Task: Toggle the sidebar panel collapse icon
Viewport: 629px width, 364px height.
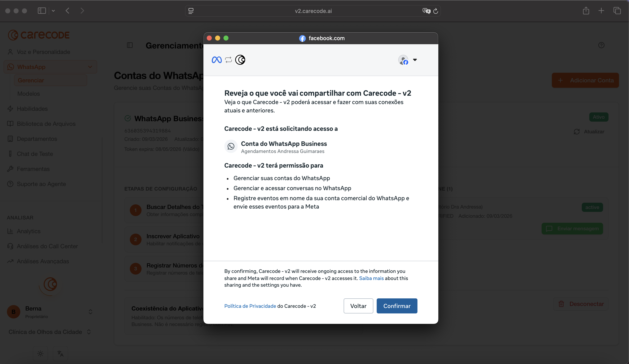Action: click(130, 45)
